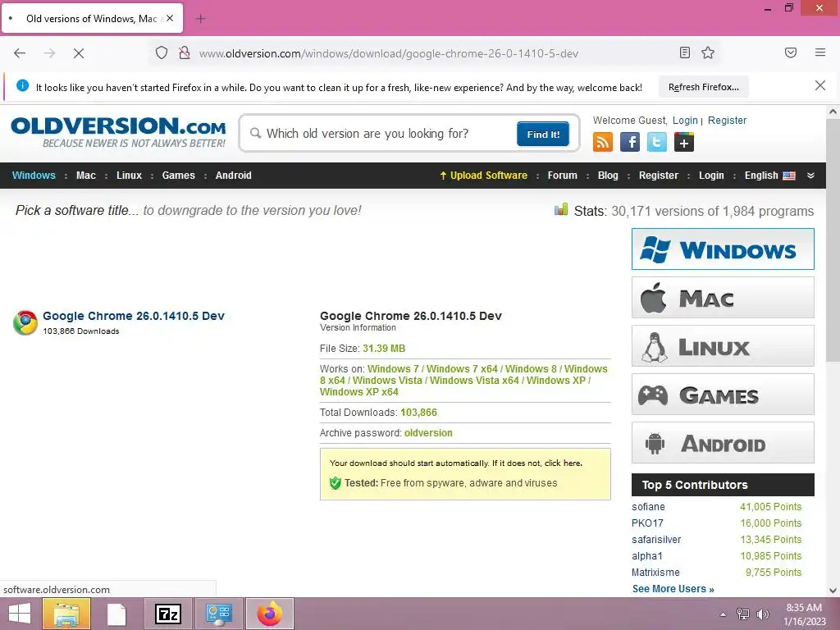Open Google Chrome 26.0.1410.5 Dev title link
This screenshot has height=630, width=840.
coord(134,316)
